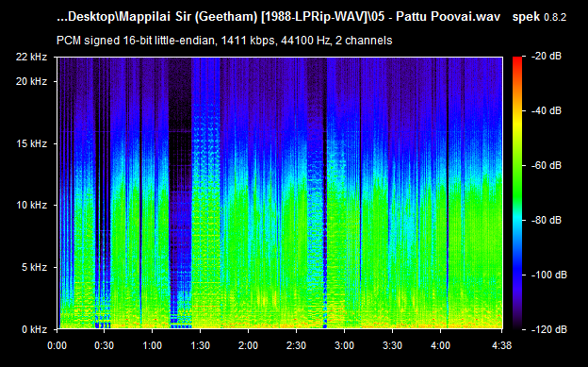Screen dimensions: 588x367
Task: Click the 1:30 timeline label
Action: [201, 345]
